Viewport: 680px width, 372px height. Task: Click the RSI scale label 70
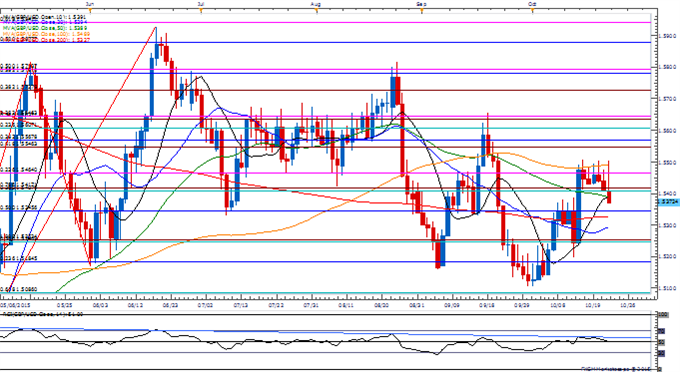(x=662, y=331)
